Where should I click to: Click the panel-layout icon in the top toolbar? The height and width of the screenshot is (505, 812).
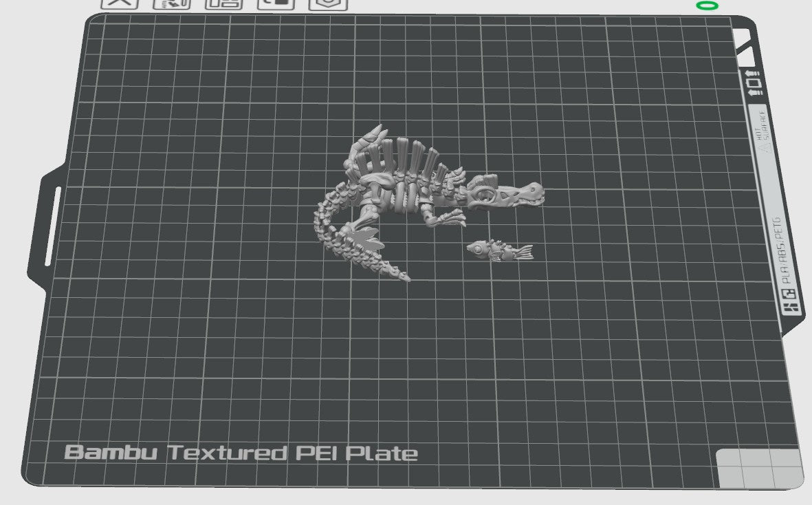tap(225, 3)
